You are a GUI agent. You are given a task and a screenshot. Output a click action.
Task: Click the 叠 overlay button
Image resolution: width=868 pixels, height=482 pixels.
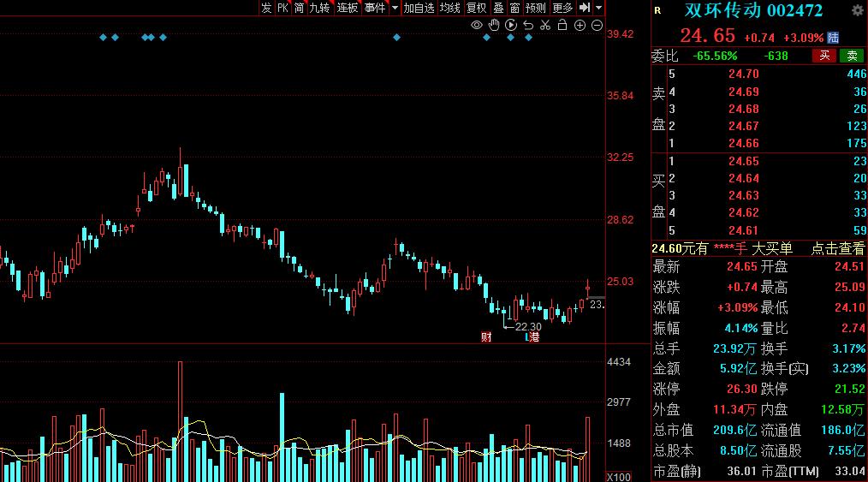tap(498, 8)
